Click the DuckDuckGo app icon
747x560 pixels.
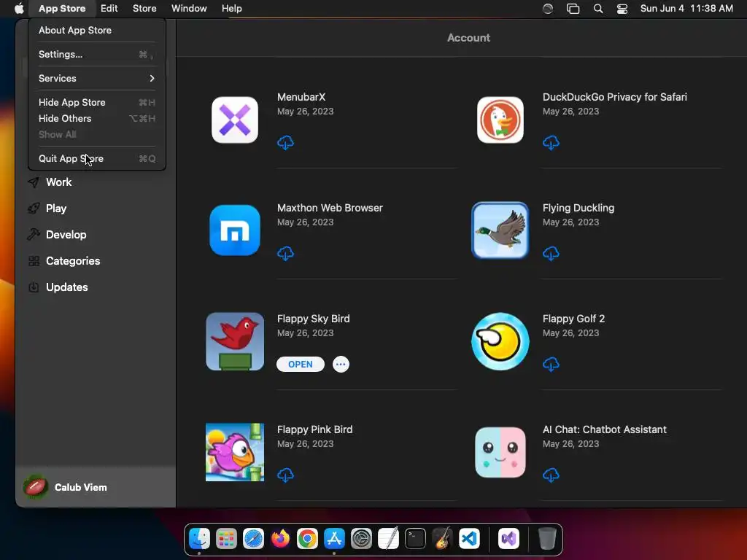tap(500, 120)
